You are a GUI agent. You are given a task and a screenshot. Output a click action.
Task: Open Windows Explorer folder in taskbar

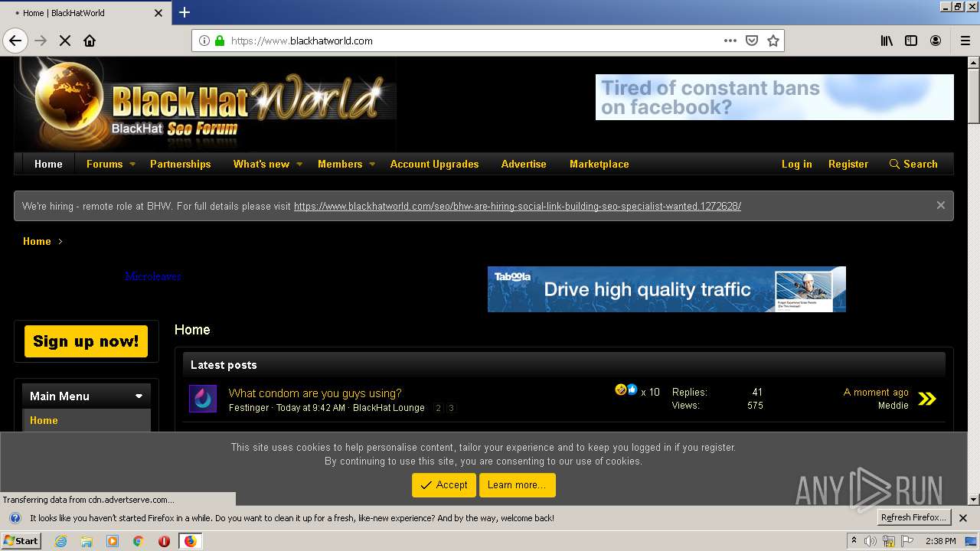87,541
